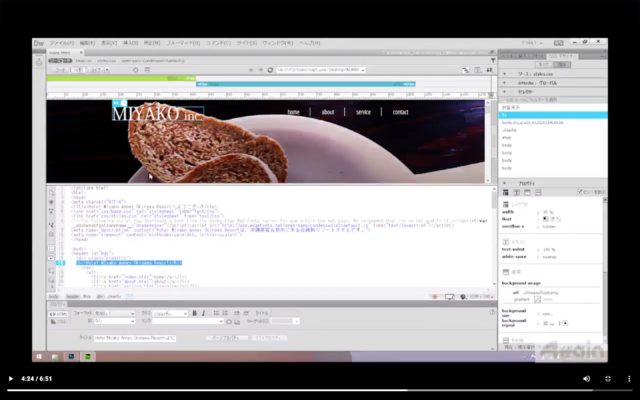Screen dimensions: 640x400
Task: Open the format dropdown in Property inspector
Action: coord(115,313)
